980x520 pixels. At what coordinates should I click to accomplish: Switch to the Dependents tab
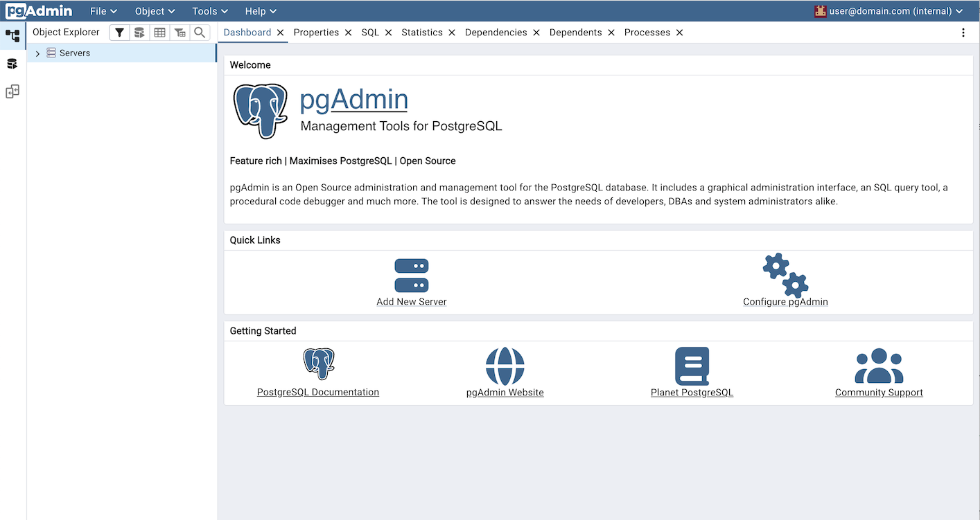click(x=576, y=33)
